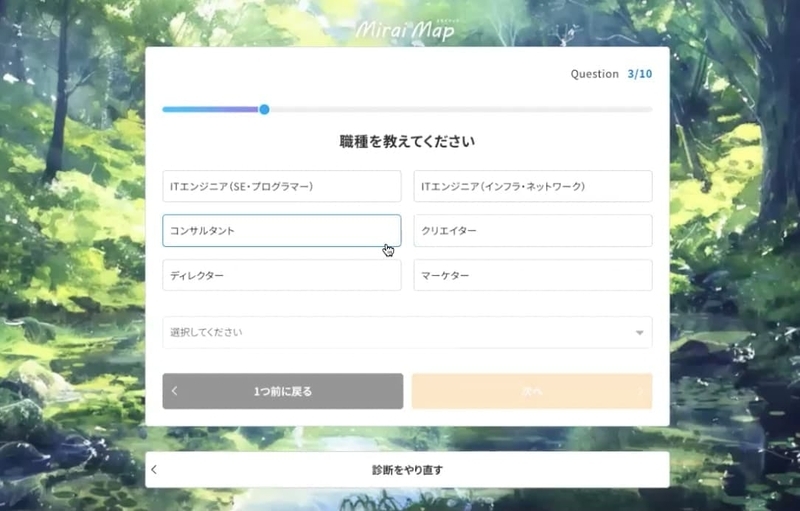Viewport: 800px width, 511px height.
Task: Select IT Engineer (SE・プログラマー) option
Action: 282,186
